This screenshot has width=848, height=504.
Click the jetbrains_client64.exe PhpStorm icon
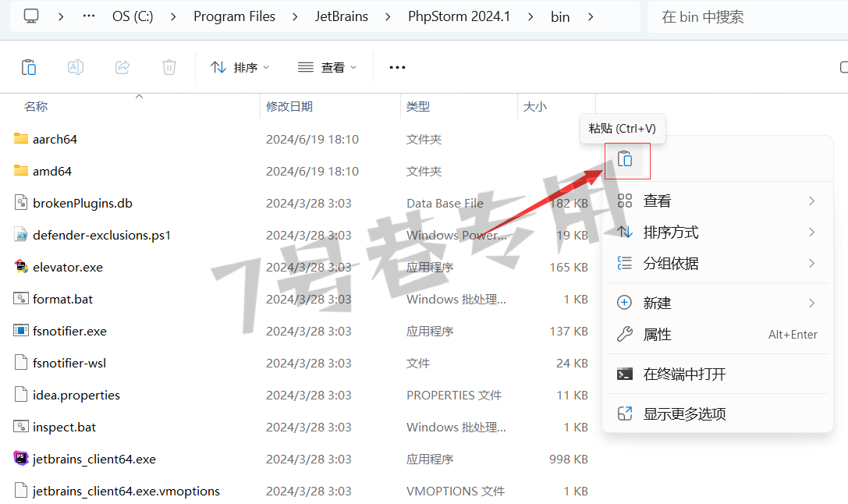(20, 459)
